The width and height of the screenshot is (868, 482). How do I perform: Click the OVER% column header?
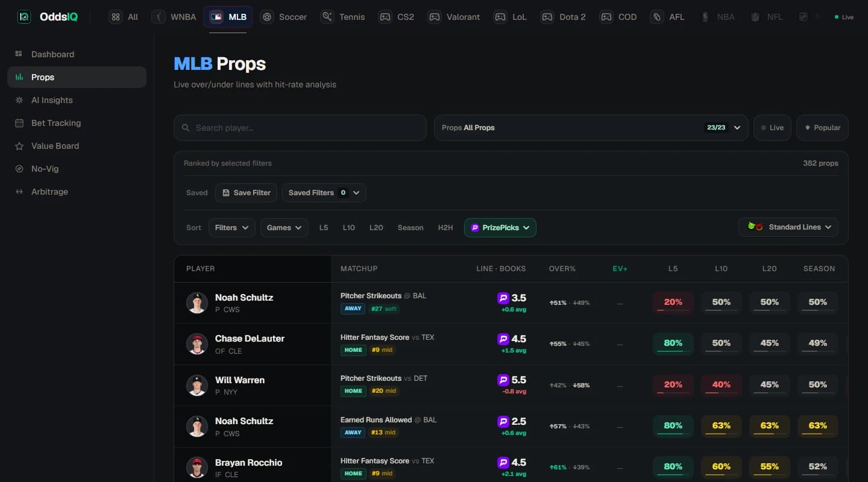pos(562,269)
